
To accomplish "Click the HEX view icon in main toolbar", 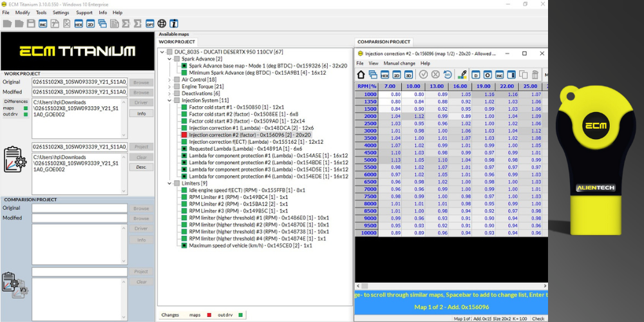I will [x=79, y=24].
